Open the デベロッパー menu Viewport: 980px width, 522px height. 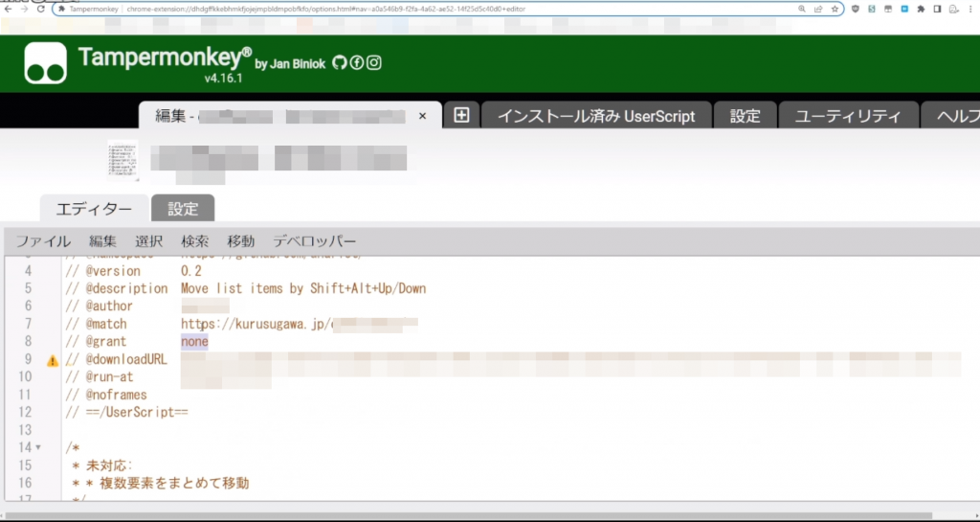pyautogui.click(x=314, y=241)
